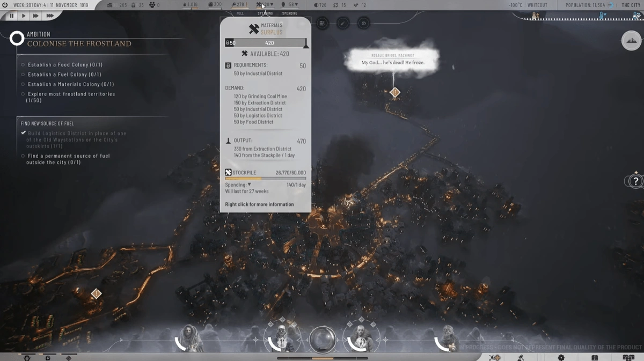Click the Colonise the Frostland ambition ring

point(17,38)
